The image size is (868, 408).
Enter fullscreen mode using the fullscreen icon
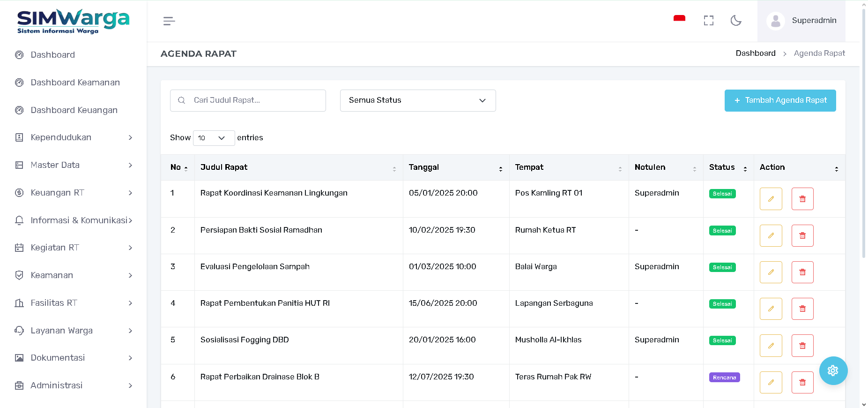708,21
